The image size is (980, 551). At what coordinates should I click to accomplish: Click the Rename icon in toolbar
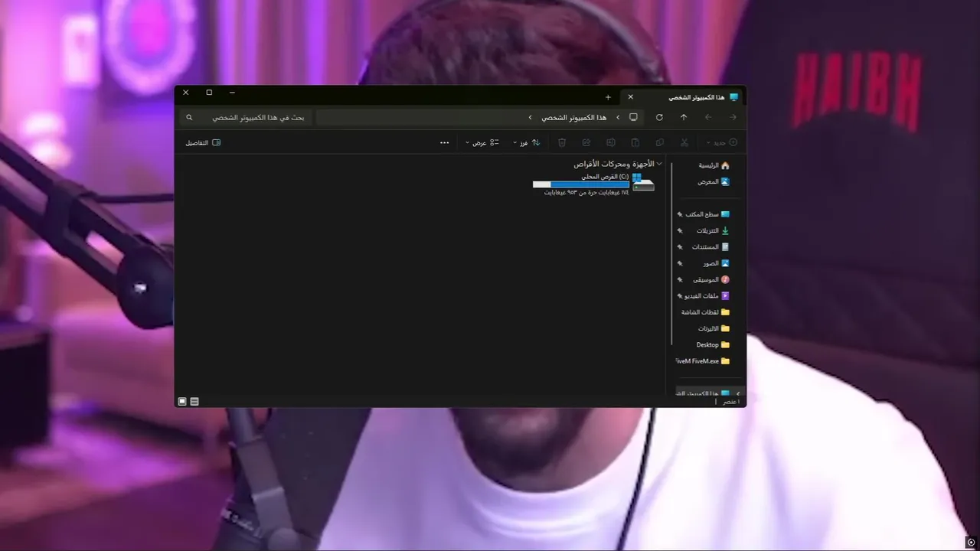click(x=611, y=142)
